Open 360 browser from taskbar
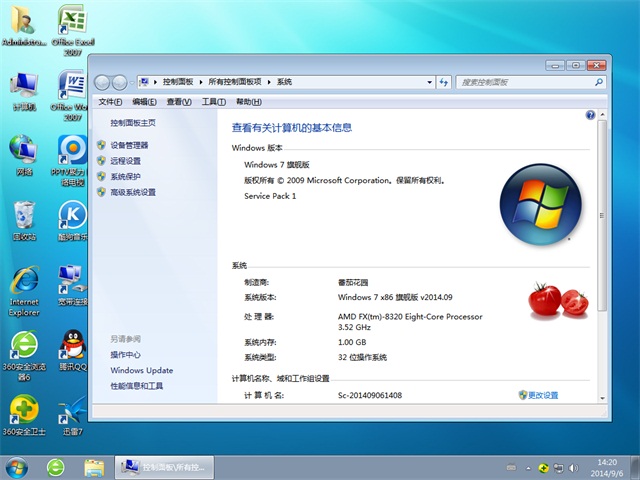 pyautogui.click(x=56, y=468)
